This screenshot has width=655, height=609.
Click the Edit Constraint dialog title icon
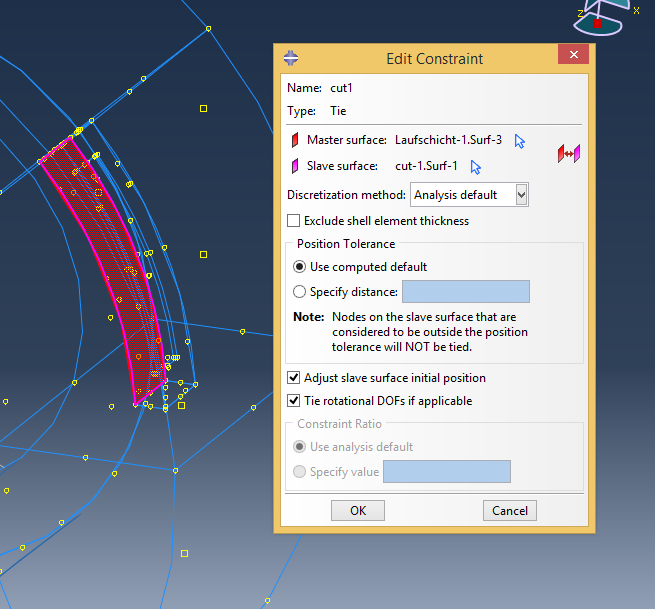point(291,58)
